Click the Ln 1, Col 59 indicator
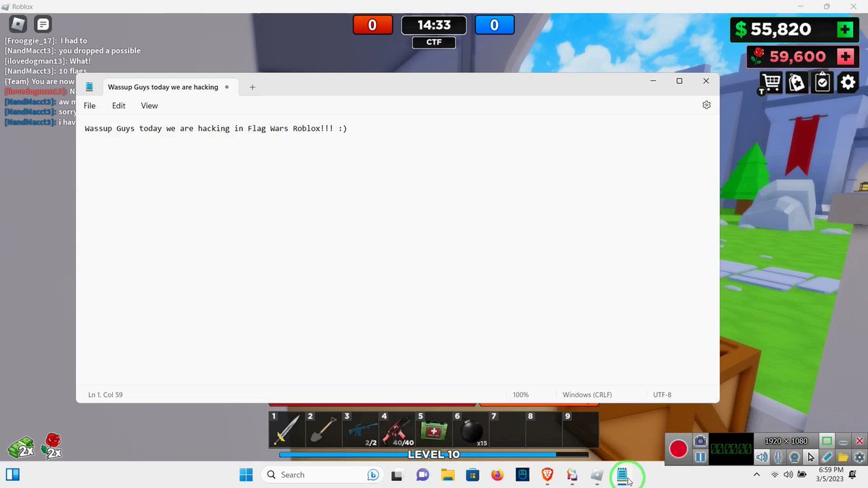Viewport: 868px width, 488px height. [x=106, y=395]
